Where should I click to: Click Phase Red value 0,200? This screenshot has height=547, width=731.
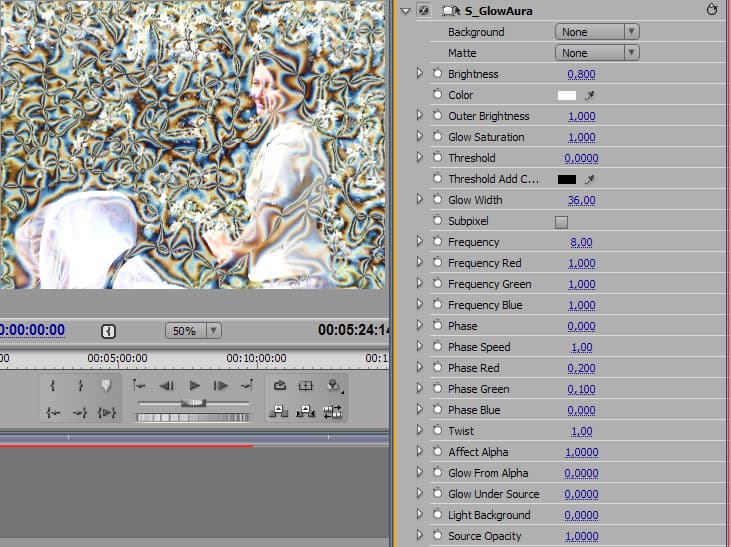tap(581, 368)
